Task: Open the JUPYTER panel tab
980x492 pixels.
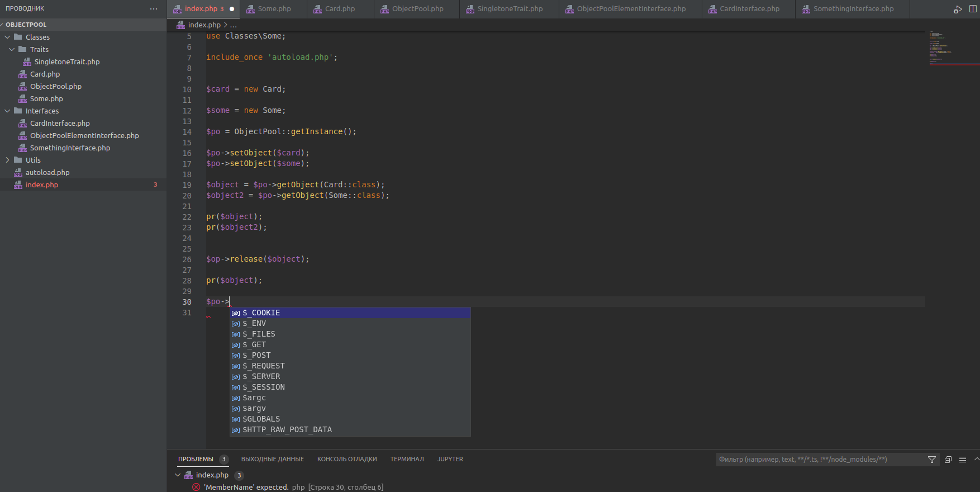Action: tap(450, 460)
